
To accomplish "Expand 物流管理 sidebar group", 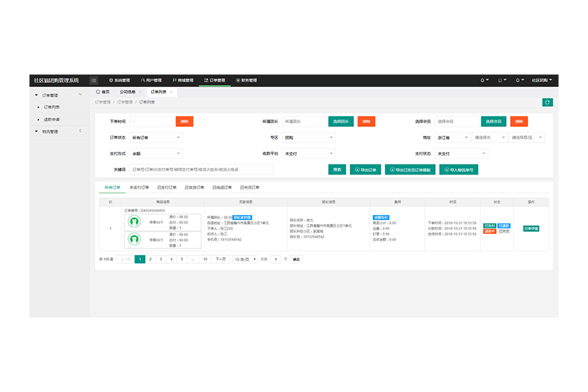I will tap(59, 131).
